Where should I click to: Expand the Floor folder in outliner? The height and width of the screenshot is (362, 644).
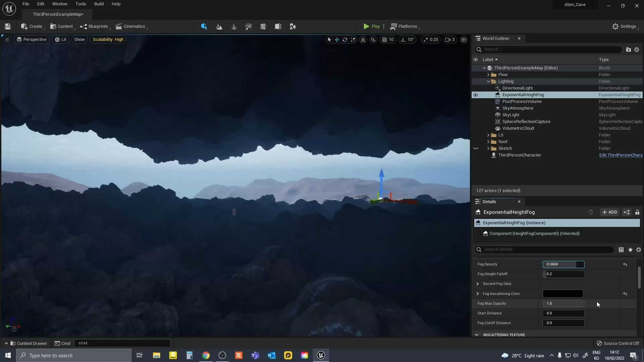click(488, 75)
